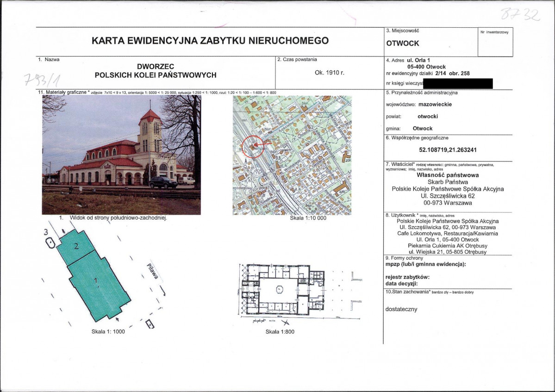Click 'mpzp (lub/i gminna ewidencja):' label
The width and height of the screenshot is (555, 392).
tap(426, 264)
